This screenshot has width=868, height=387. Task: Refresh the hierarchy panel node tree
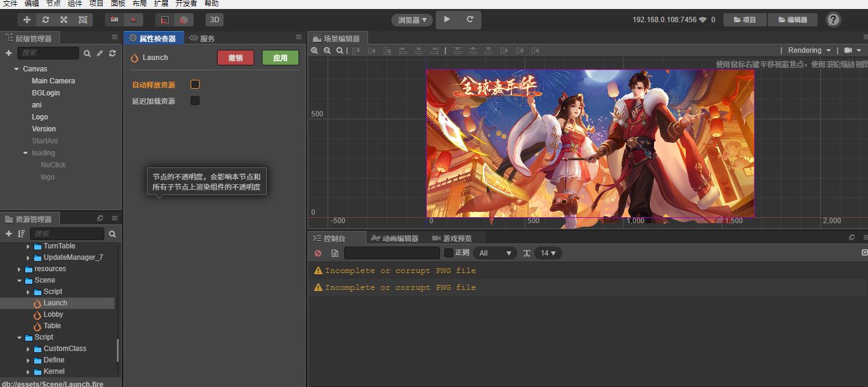click(112, 53)
